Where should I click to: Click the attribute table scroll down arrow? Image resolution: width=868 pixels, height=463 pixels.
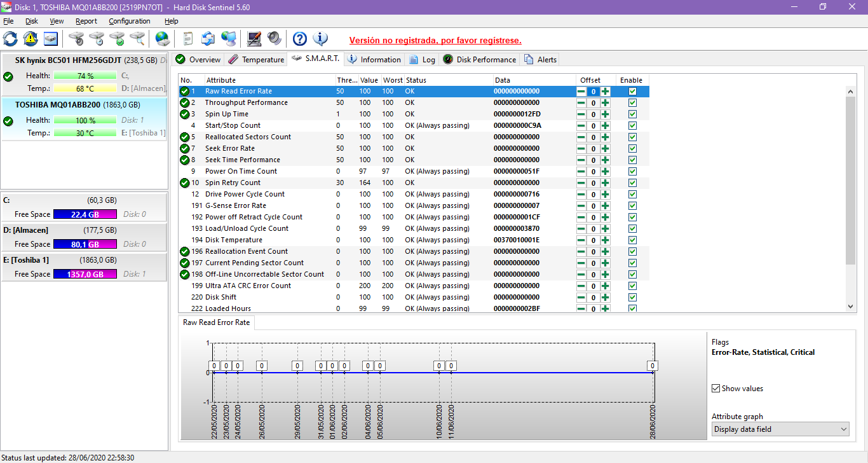click(851, 307)
